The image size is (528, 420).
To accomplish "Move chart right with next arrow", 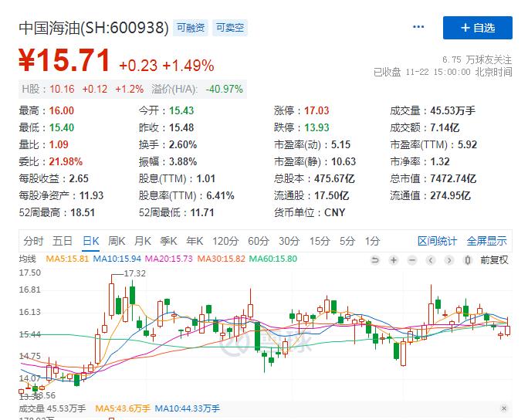I will 448,260.
